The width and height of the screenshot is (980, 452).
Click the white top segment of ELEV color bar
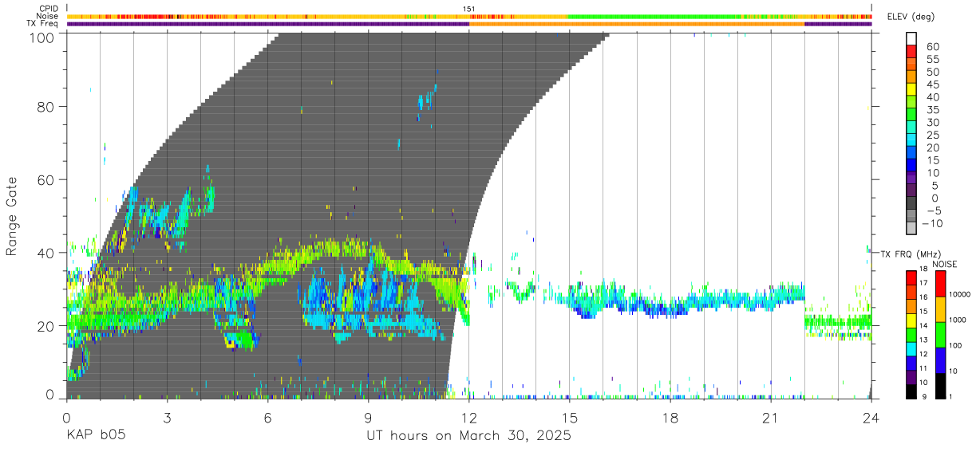(x=911, y=38)
